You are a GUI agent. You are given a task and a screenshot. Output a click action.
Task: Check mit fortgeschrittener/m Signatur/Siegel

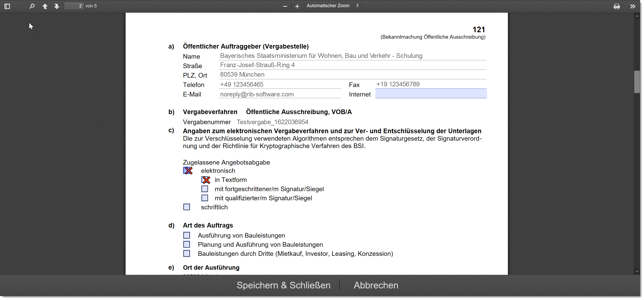click(x=205, y=189)
